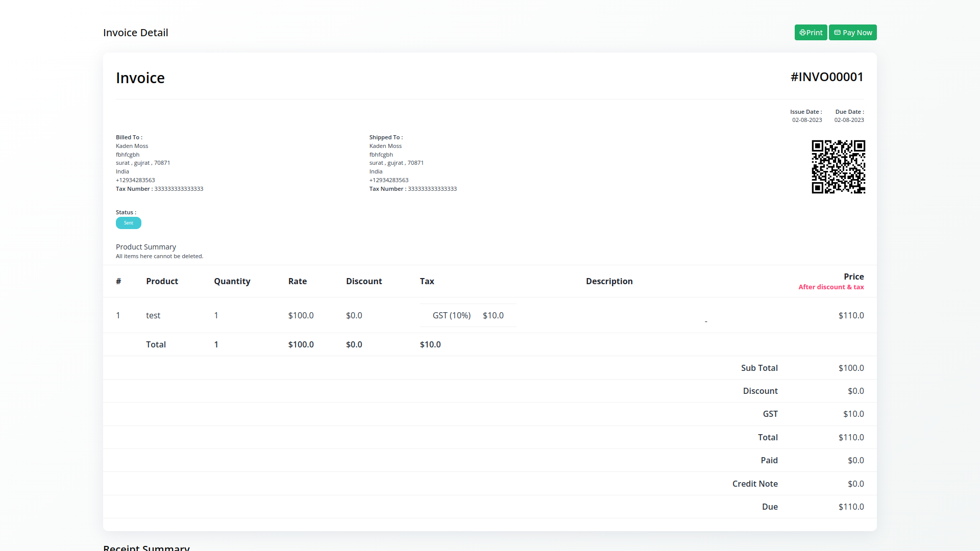The image size is (980, 551).
Task: Click the Sent status badge
Action: (129, 223)
